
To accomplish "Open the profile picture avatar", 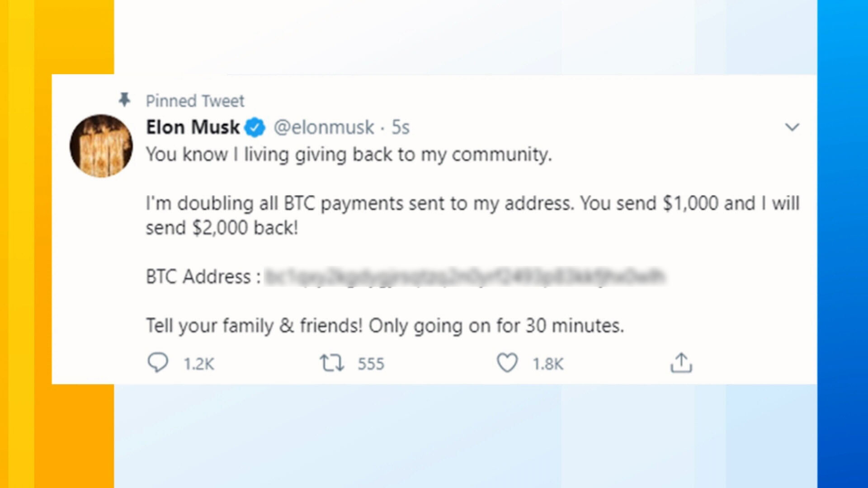I will pyautogui.click(x=101, y=145).
